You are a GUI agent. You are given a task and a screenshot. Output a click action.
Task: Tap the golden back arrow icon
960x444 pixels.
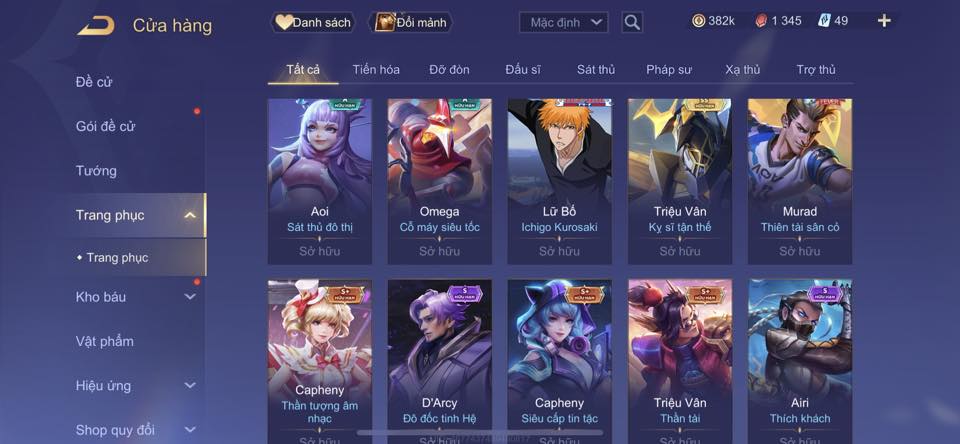pyautogui.click(x=96, y=25)
